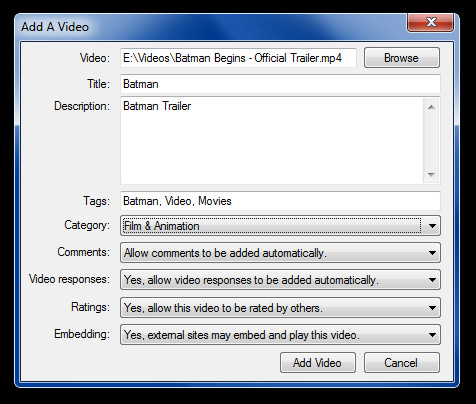Click inside the Description text area
The width and height of the screenshot is (476, 404).
click(x=272, y=140)
